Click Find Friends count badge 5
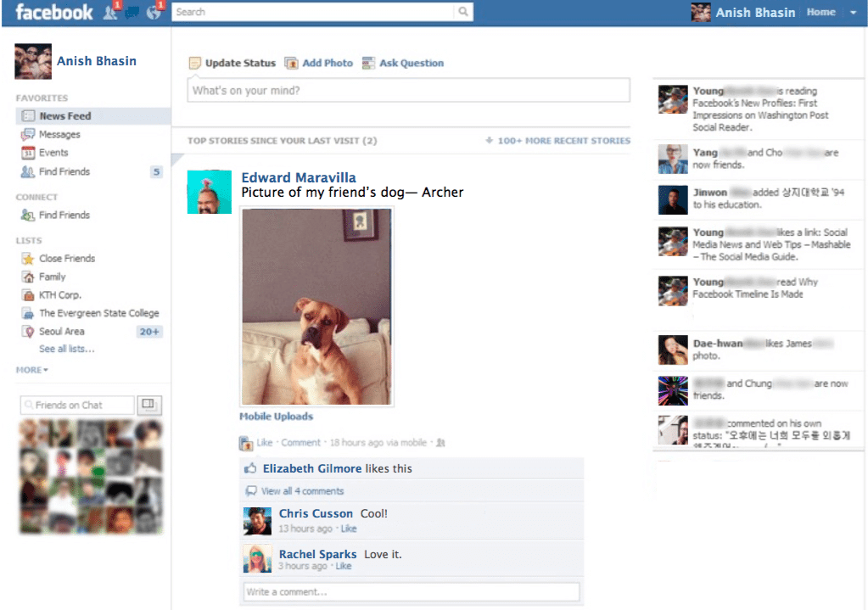The height and width of the screenshot is (610, 868). [x=157, y=171]
